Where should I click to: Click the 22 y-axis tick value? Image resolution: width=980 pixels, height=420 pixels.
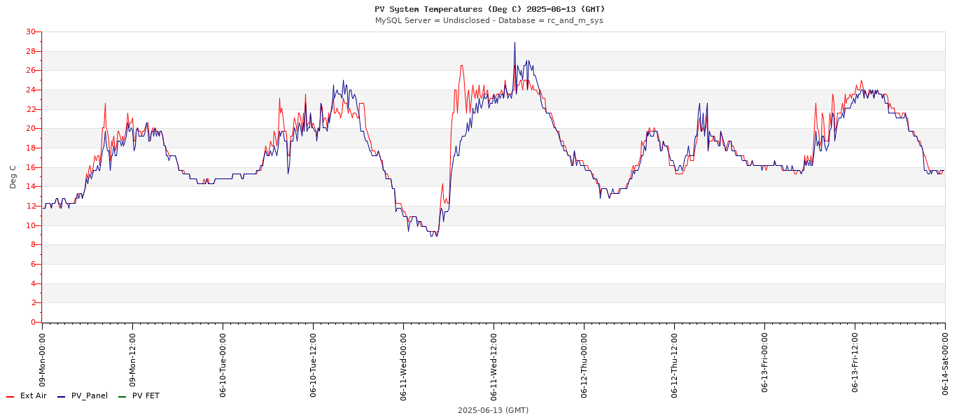[x=30, y=109]
